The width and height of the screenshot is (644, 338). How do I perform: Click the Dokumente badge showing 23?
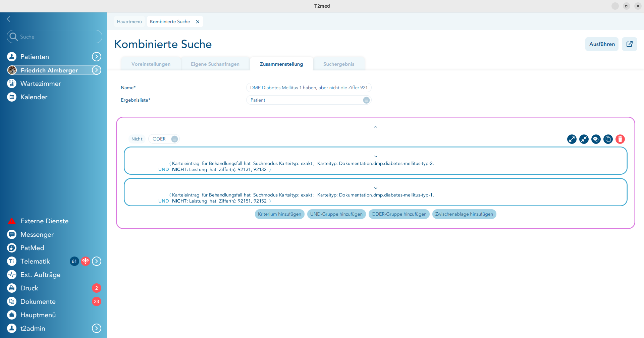(x=97, y=301)
